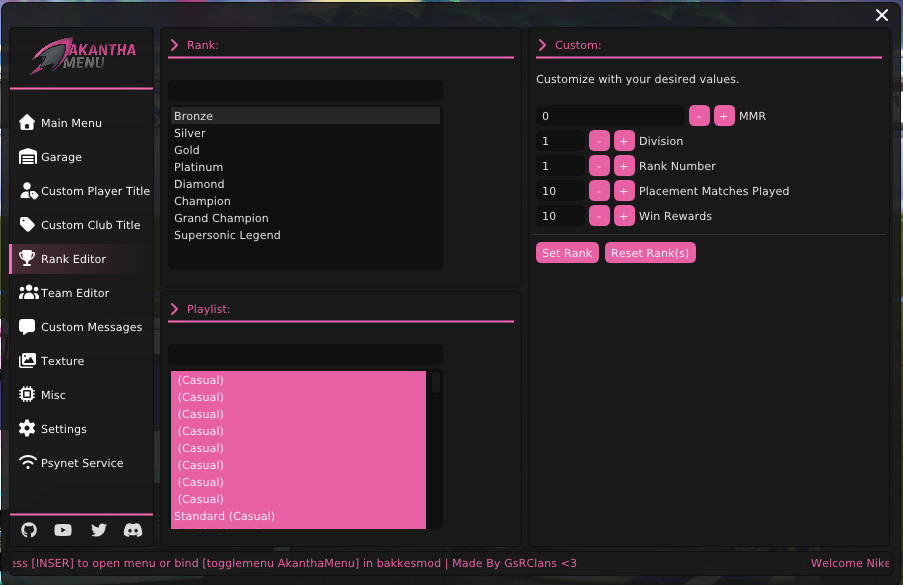903x585 pixels.
Task: Select the Psynet Service wifi icon
Action: click(27, 462)
